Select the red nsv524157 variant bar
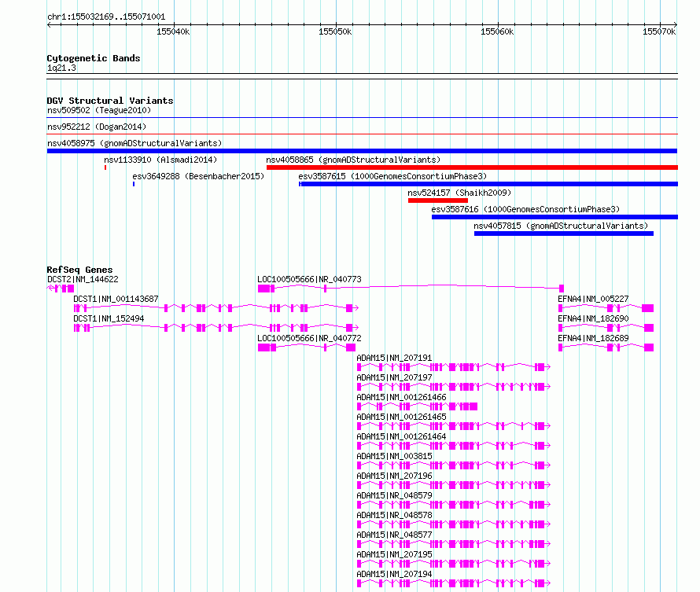Screen dimensions: 700x592 point(438,200)
